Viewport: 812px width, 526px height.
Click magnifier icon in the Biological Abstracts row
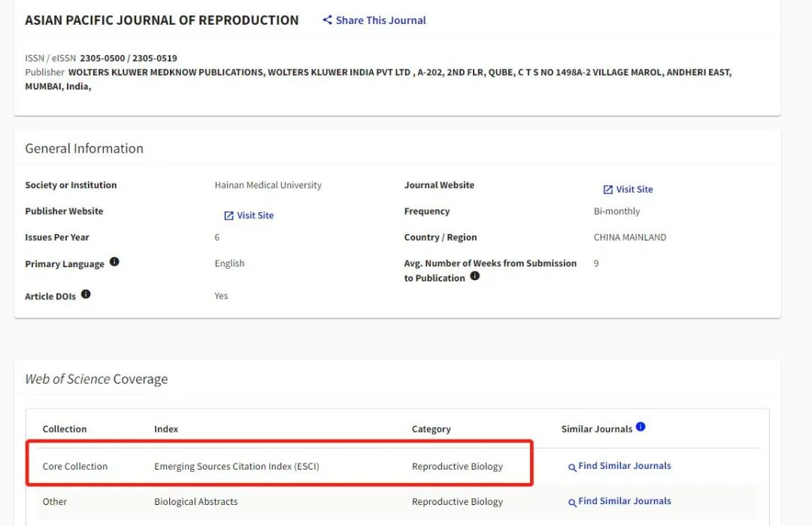pyautogui.click(x=572, y=503)
